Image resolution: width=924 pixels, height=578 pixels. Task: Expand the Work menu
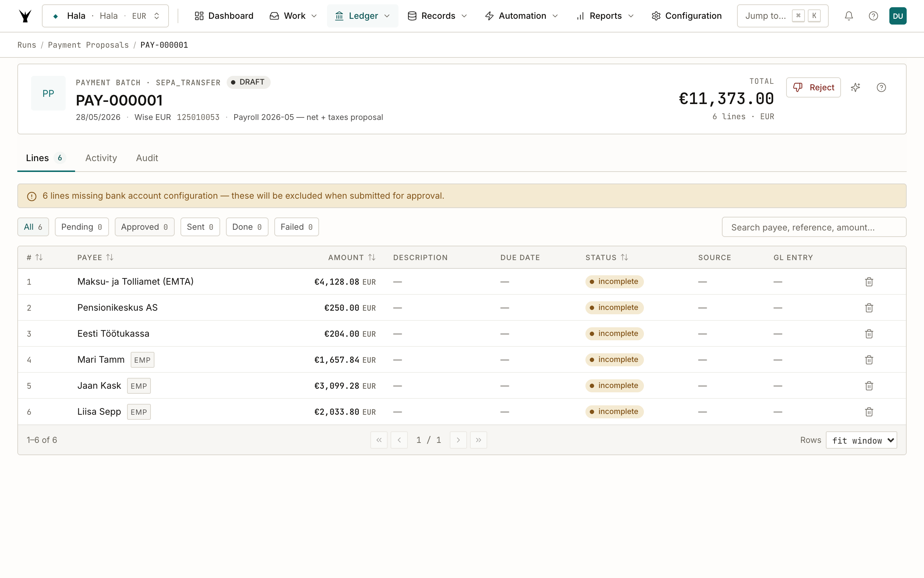pyautogui.click(x=293, y=16)
